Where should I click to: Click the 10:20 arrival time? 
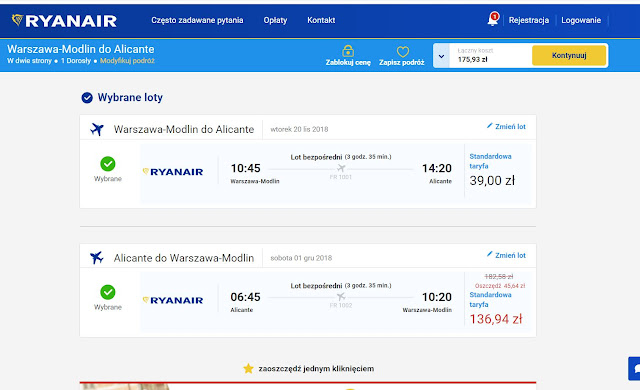437,297
